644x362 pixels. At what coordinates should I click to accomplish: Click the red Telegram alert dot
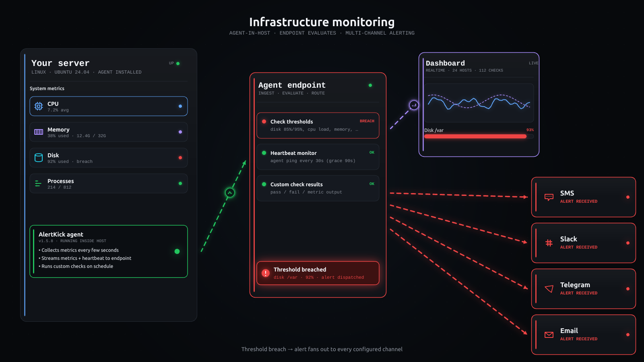[x=628, y=289]
